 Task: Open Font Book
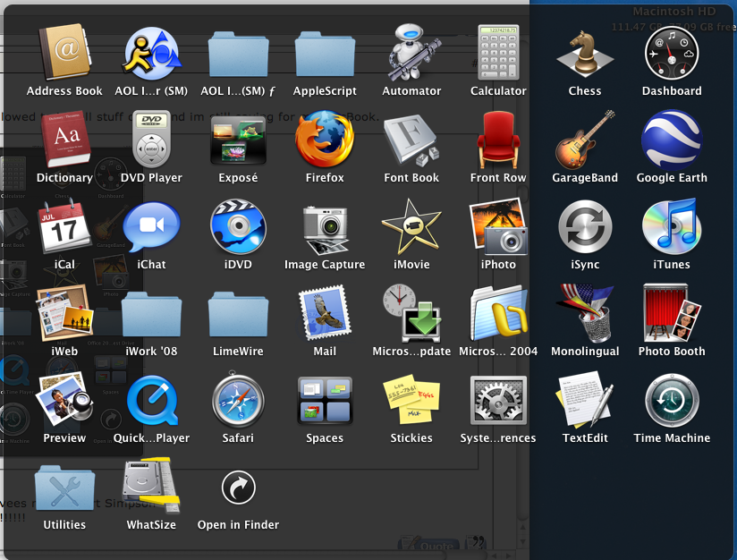point(411,140)
